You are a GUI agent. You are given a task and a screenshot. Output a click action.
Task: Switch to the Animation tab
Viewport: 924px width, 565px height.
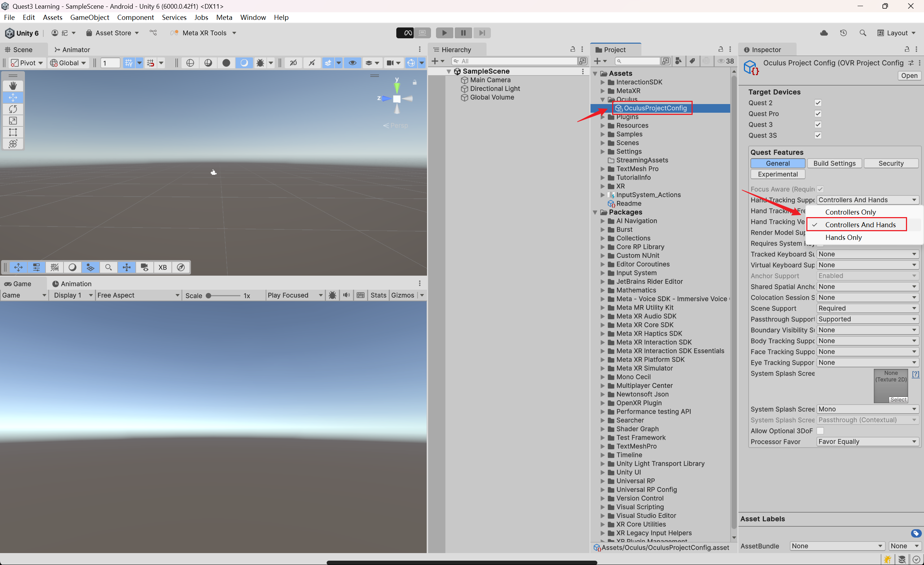click(71, 284)
